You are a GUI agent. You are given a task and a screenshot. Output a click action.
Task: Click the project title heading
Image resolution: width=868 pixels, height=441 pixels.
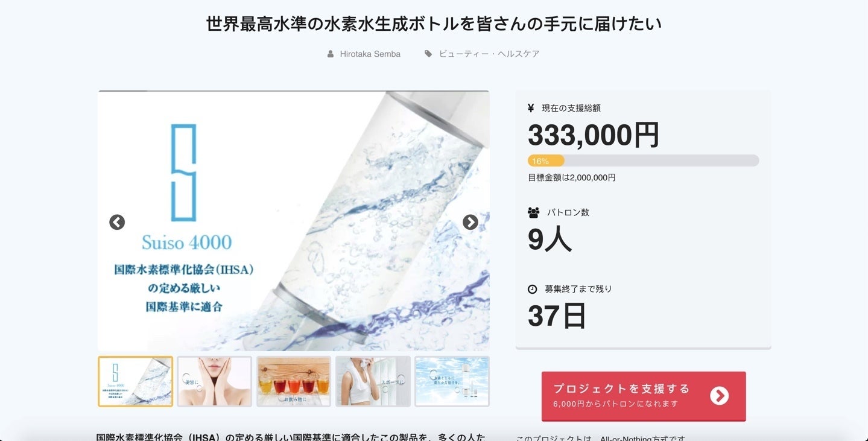pos(434,24)
